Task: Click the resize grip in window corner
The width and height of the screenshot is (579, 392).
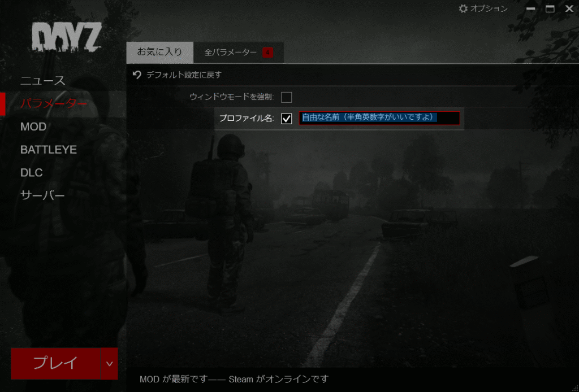Action: tap(575, 388)
